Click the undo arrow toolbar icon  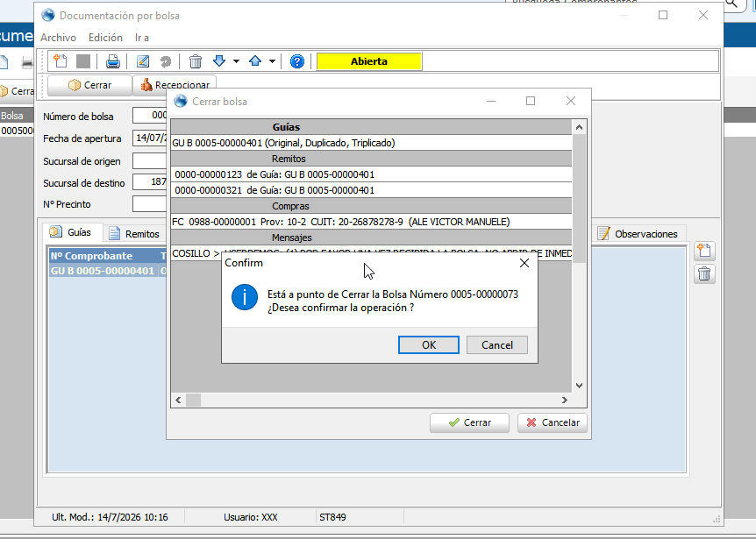(x=166, y=61)
